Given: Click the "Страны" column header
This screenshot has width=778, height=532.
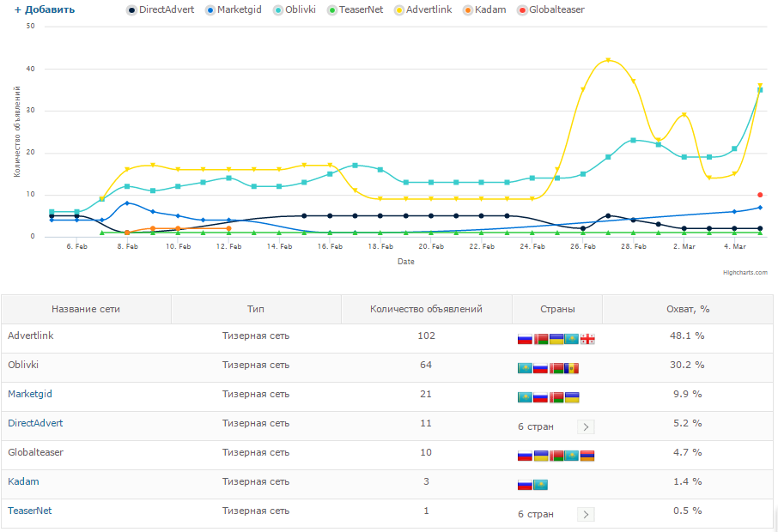Looking at the screenshot, I should point(557,310).
